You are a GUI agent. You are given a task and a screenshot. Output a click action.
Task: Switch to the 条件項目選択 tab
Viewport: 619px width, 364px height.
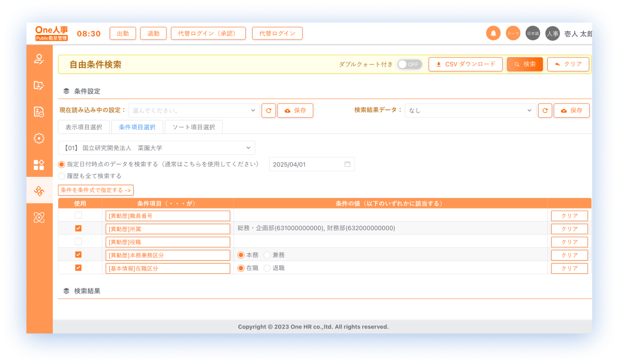pos(137,127)
